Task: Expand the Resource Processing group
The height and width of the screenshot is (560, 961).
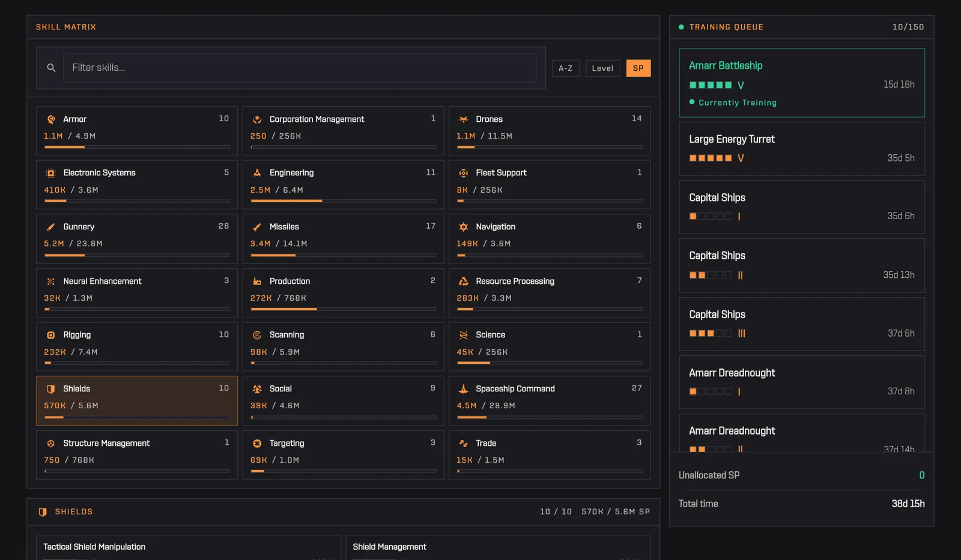Action: coord(550,293)
